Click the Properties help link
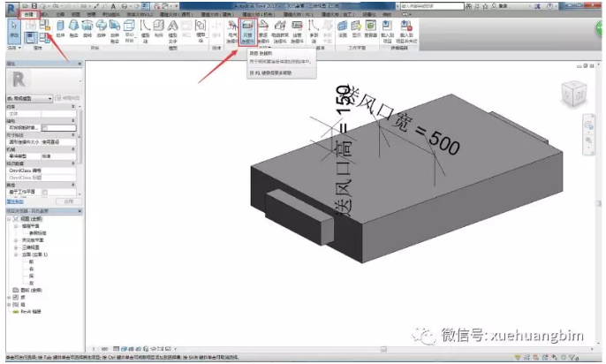Screen dimensions: 606x364 click(15, 201)
